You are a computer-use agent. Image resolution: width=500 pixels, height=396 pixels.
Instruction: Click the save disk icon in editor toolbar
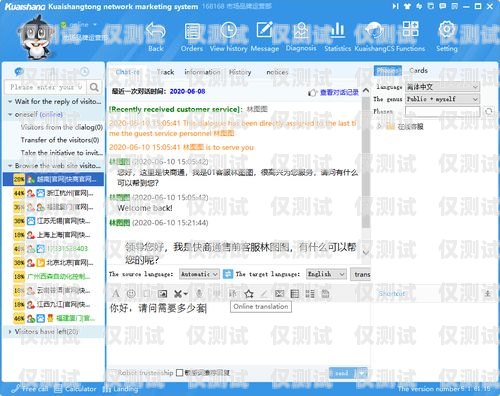325,294
